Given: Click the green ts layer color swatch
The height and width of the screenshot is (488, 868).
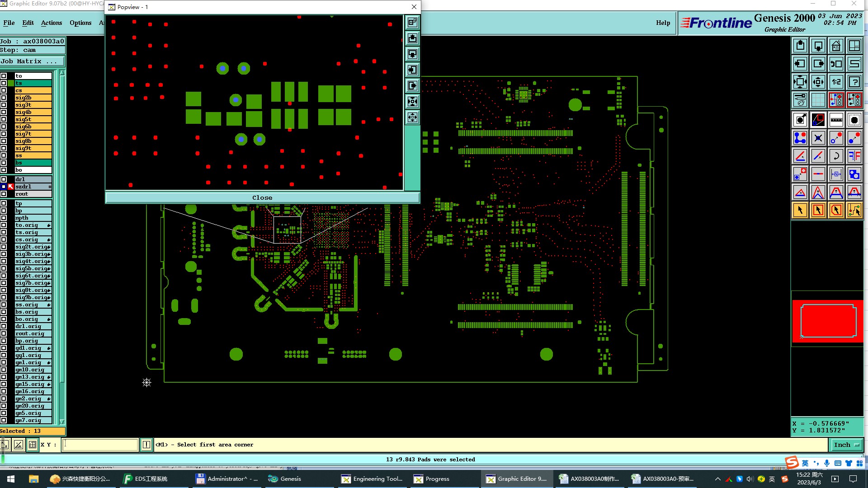Looking at the screenshot, I should (11, 83).
